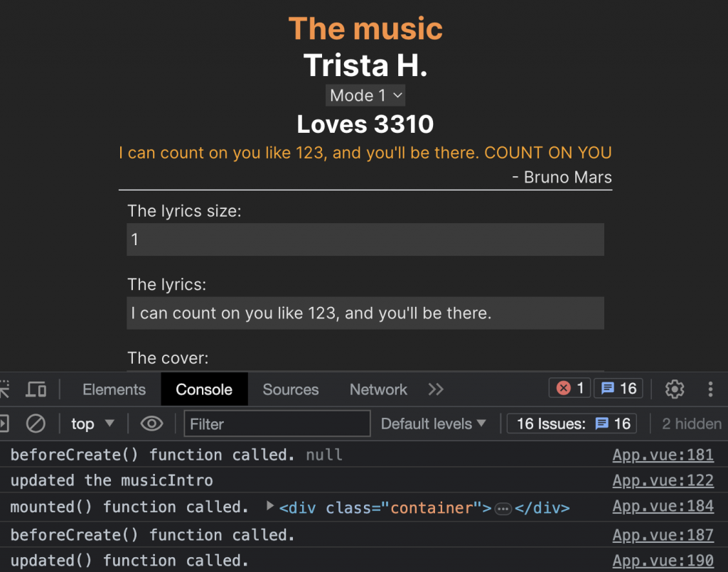728x572 pixels.
Task: Open the App.vue:190 source link
Action: (663, 561)
